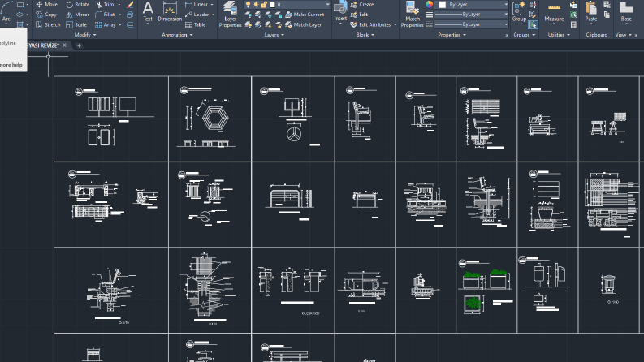
Task: Click Match Layer button
Action: (303, 24)
